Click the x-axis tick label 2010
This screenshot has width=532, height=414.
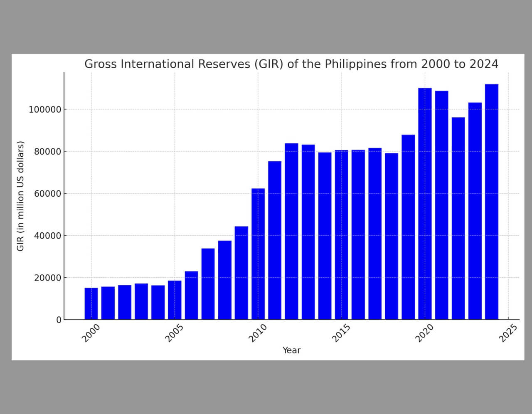pos(258,333)
